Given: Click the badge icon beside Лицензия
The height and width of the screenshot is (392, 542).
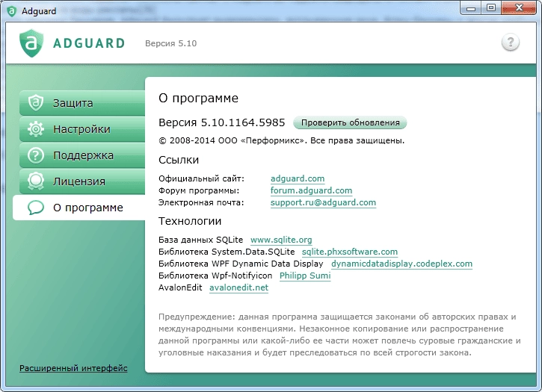Looking at the screenshot, I should pyautogui.click(x=36, y=181).
